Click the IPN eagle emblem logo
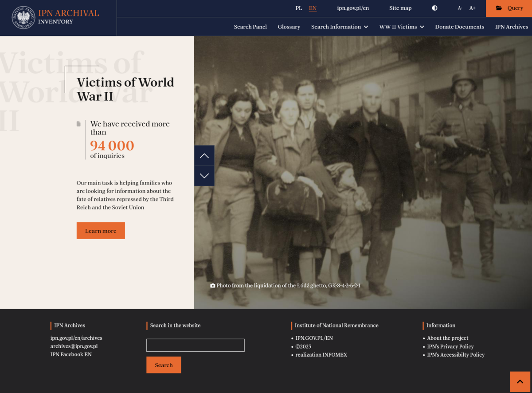The height and width of the screenshot is (393, 532). pos(23,18)
